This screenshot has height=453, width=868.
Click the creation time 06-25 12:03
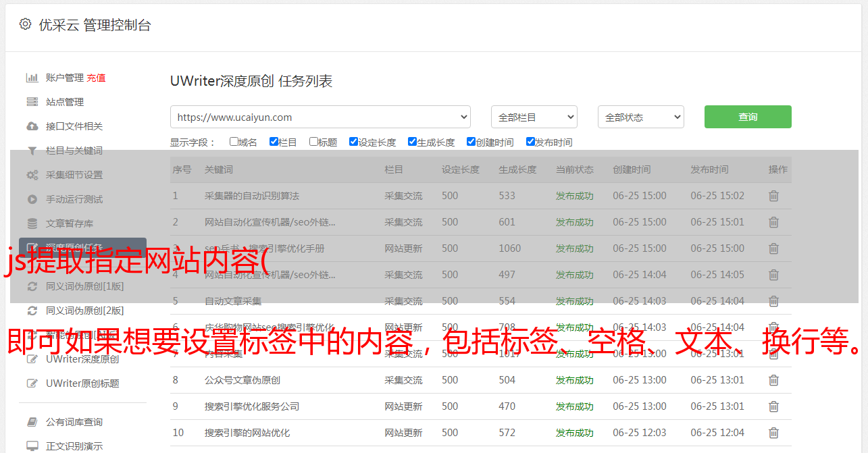point(640,433)
